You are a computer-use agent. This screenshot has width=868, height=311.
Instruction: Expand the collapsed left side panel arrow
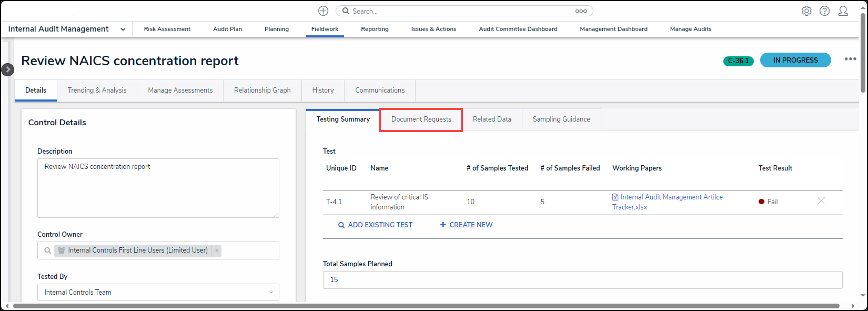click(x=7, y=69)
